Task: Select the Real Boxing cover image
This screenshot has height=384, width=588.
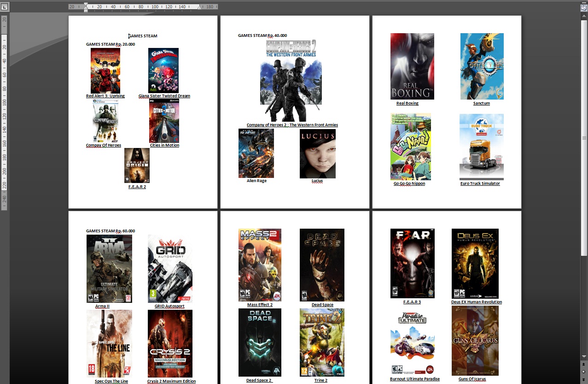Action: [x=412, y=66]
